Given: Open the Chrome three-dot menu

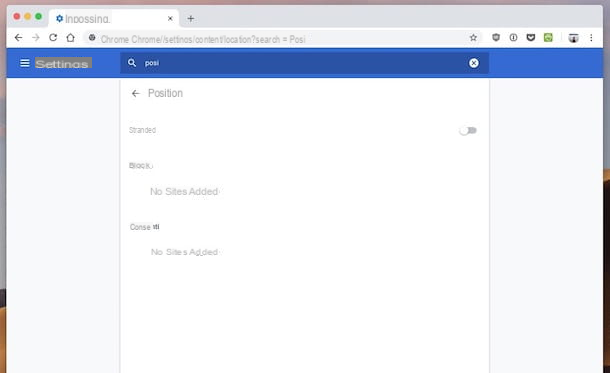Looking at the screenshot, I should [591, 38].
